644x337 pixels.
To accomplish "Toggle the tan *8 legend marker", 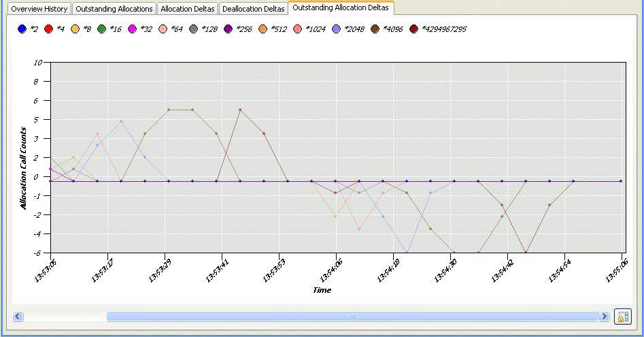I will (75, 29).
